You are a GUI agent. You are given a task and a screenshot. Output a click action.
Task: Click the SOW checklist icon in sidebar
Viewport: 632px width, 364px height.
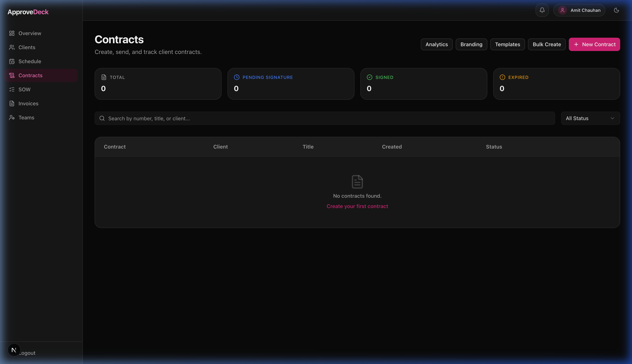click(12, 89)
